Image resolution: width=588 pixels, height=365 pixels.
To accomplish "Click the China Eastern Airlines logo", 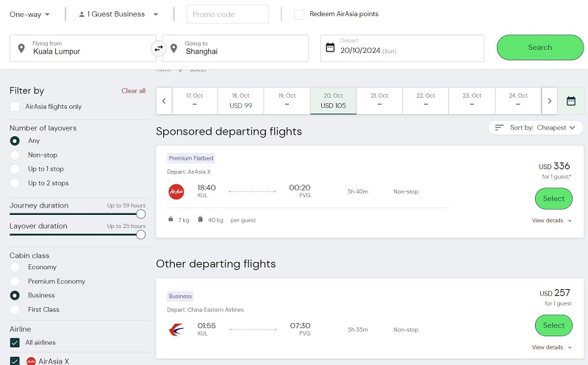I will (176, 330).
